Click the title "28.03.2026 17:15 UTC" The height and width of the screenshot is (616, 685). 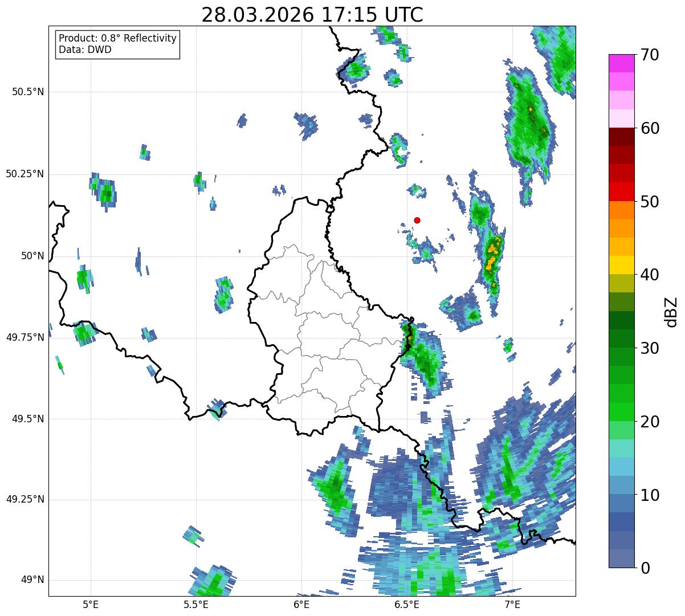312,15
